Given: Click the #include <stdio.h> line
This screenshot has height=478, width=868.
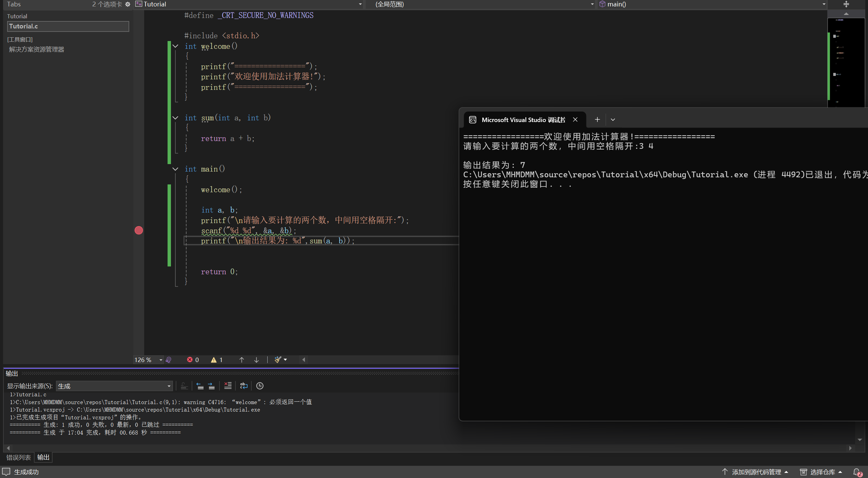Looking at the screenshot, I should click(x=222, y=36).
